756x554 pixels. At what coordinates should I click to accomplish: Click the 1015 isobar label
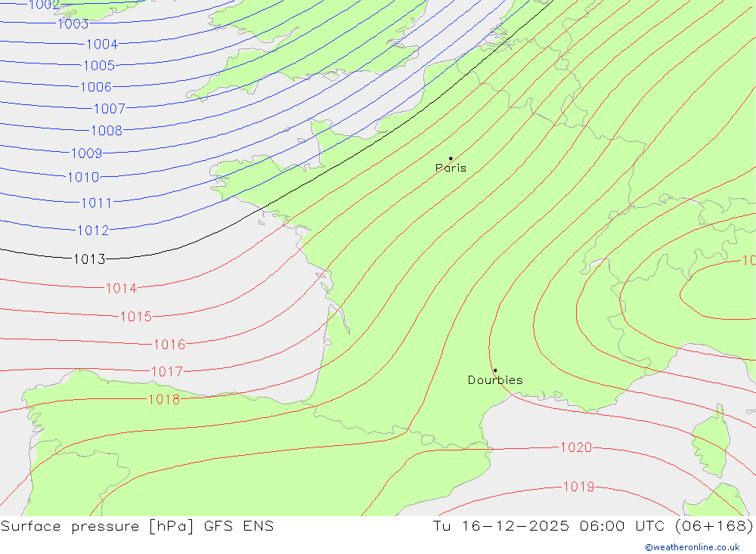pos(136,316)
